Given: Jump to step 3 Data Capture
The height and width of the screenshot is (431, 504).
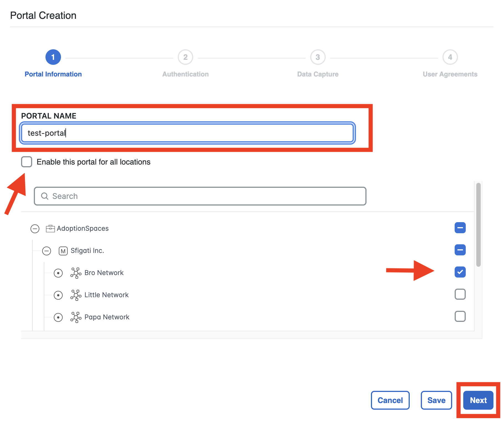Looking at the screenshot, I should click(x=318, y=57).
